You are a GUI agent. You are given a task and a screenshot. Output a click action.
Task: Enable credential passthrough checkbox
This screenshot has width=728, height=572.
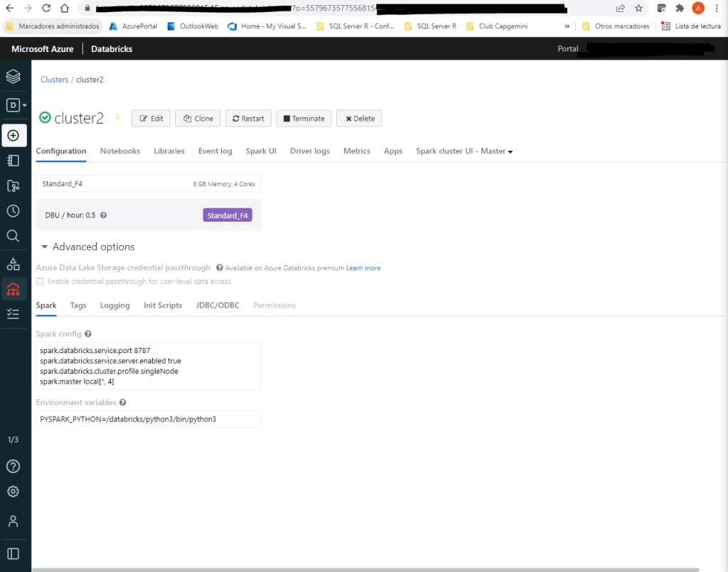[x=41, y=282]
